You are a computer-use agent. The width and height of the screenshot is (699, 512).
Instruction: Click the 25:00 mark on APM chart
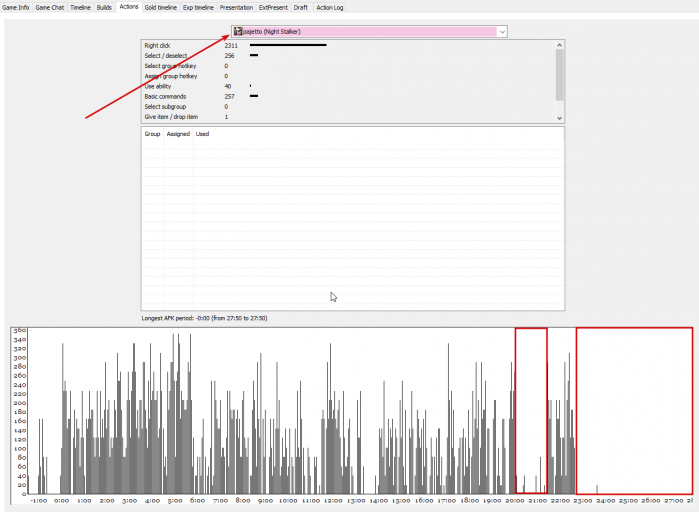[628, 500]
